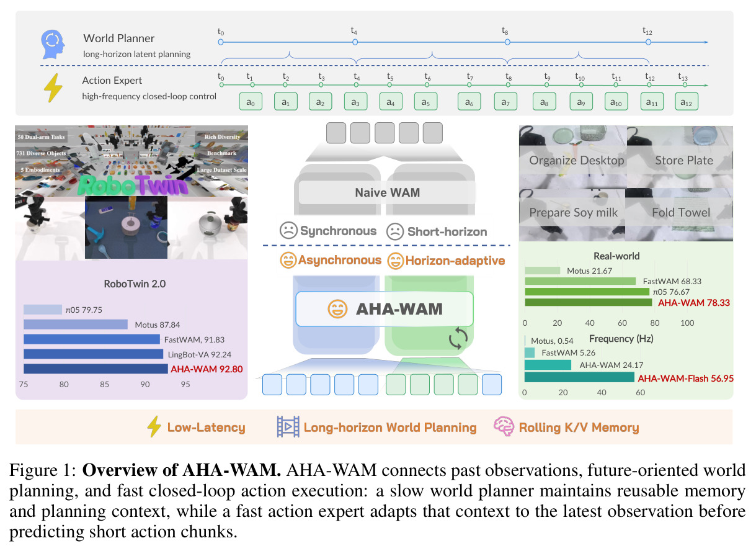Click the Long-horizon World Planning film icon
The height and width of the screenshot is (551, 756).
[x=288, y=427]
